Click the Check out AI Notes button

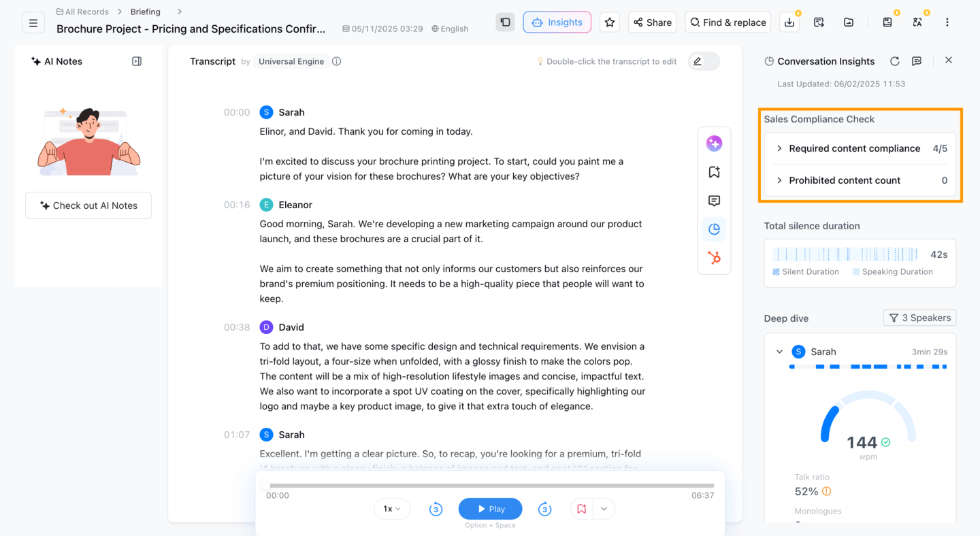[x=88, y=205]
